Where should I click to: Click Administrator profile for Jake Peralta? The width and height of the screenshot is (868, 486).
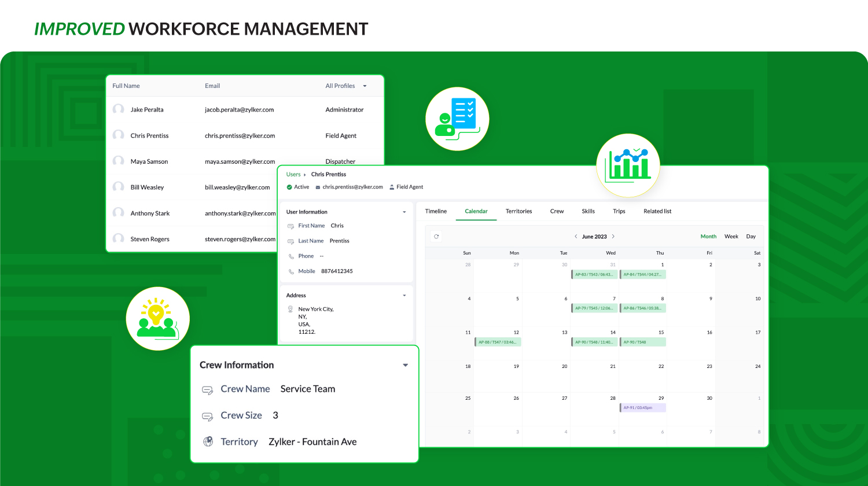344,109
